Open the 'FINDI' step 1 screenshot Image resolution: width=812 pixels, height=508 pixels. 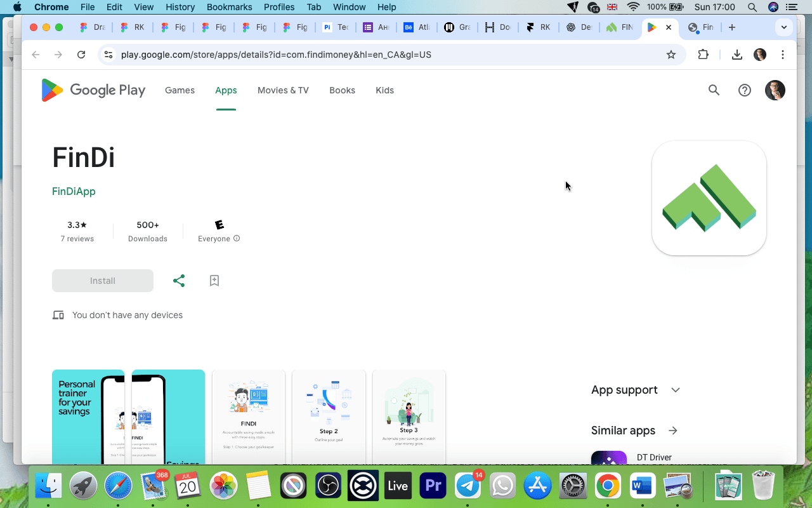(248, 417)
